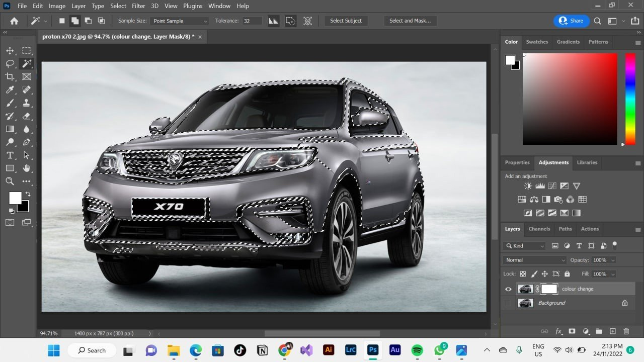Screen dimensions: 644x362
Task: Hide the colour change layer
Action: click(508, 289)
